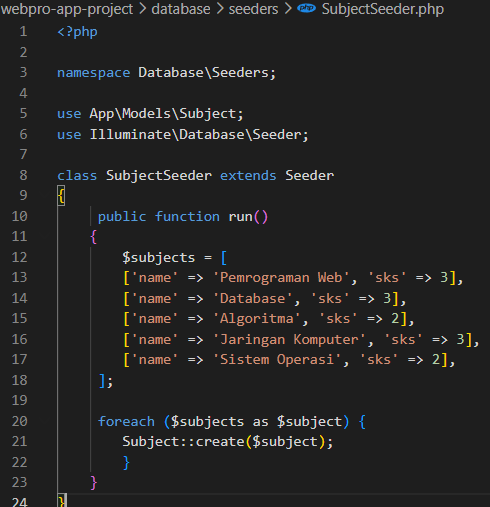This screenshot has width=490, height=507.
Task: Click the blue opening bracket on line 12
Action: tap(224, 258)
